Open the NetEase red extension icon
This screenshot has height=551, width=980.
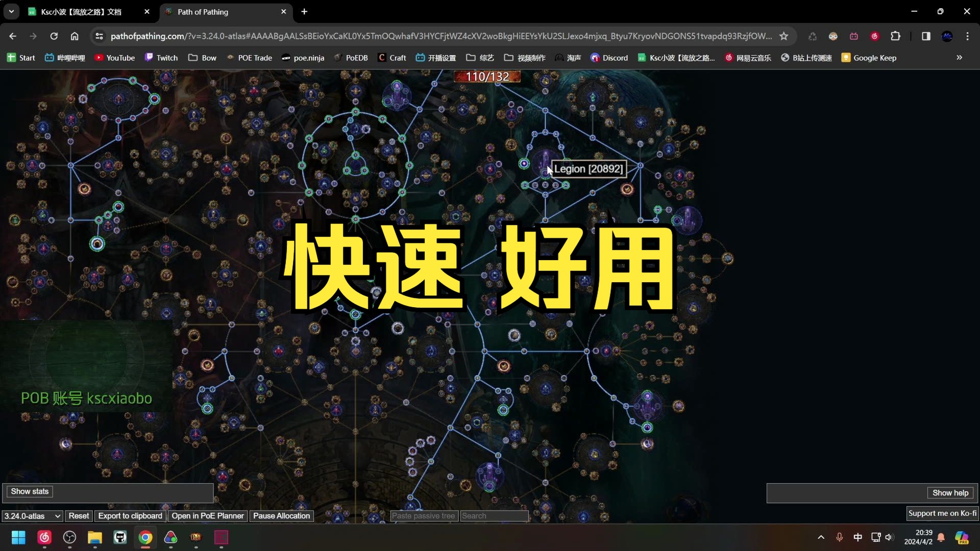point(874,36)
